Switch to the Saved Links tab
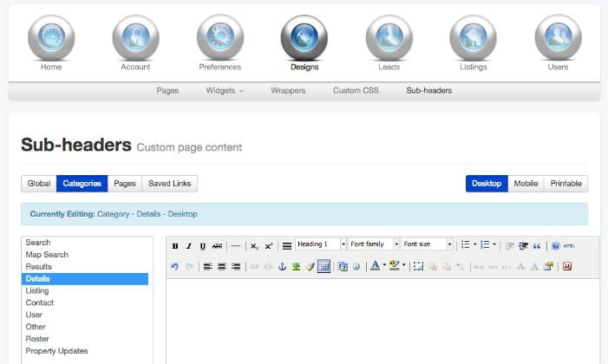Screen dimensions: 608x364 [x=169, y=184]
